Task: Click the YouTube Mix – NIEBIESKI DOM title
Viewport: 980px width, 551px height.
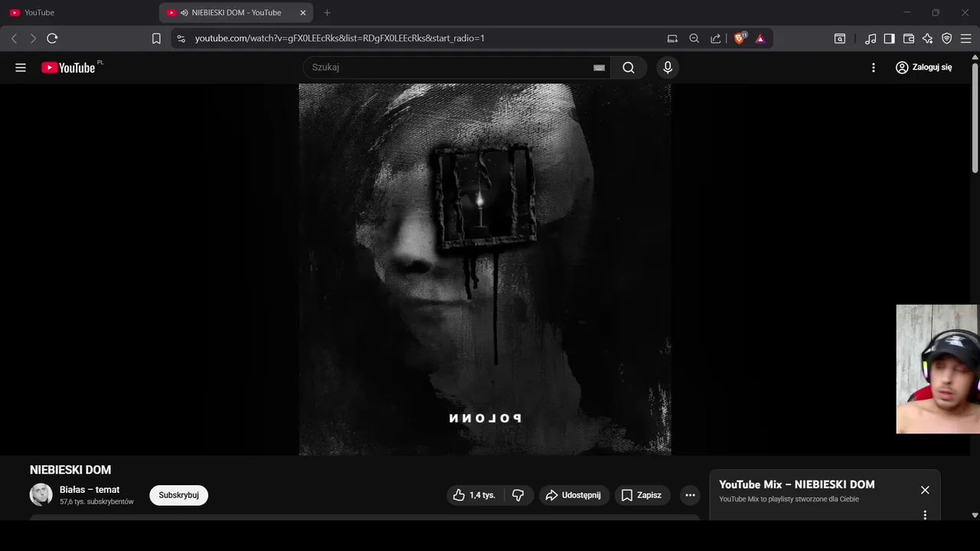Action: (796, 484)
